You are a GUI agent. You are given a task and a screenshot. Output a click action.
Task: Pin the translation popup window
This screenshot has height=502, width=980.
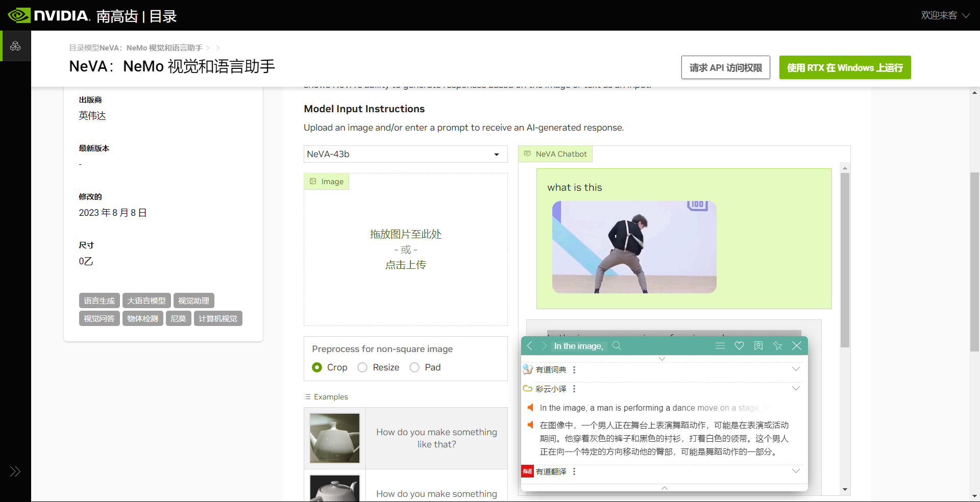(x=777, y=346)
